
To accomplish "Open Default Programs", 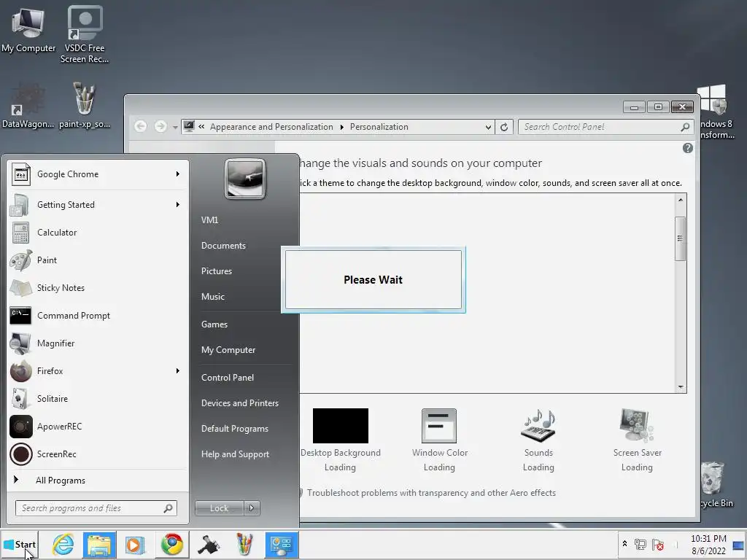I will click(234, 429).
